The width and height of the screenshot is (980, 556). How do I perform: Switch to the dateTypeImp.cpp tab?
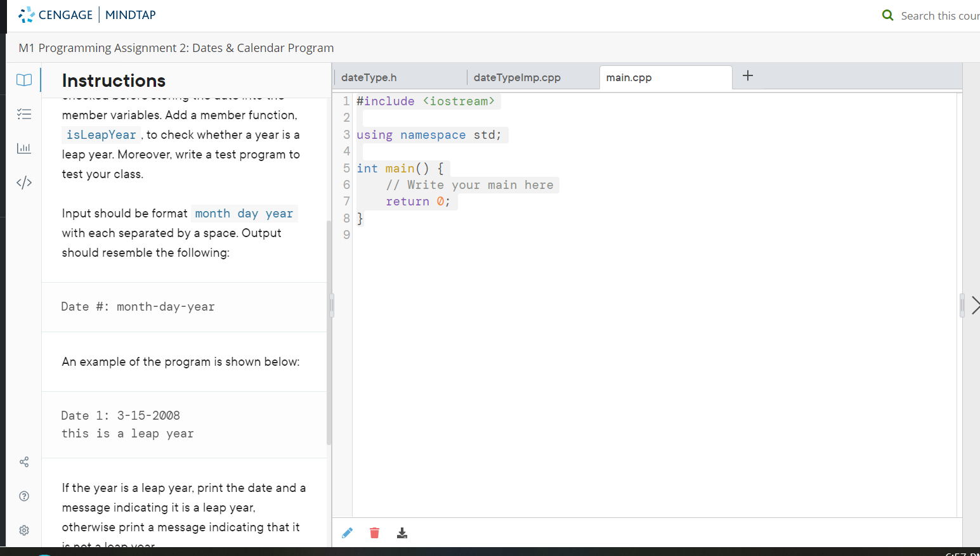point(517,77)
